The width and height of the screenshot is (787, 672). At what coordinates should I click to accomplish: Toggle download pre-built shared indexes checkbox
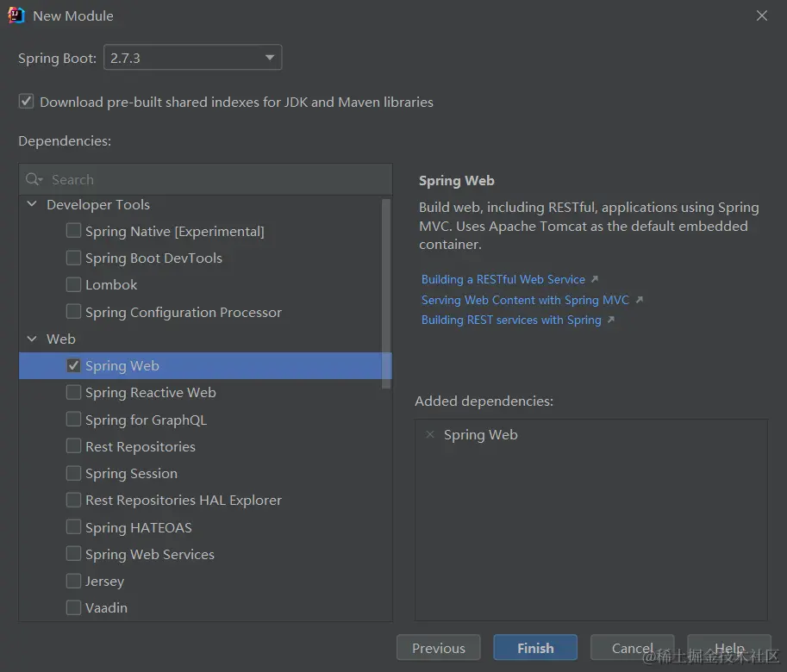tap(26, 102)
